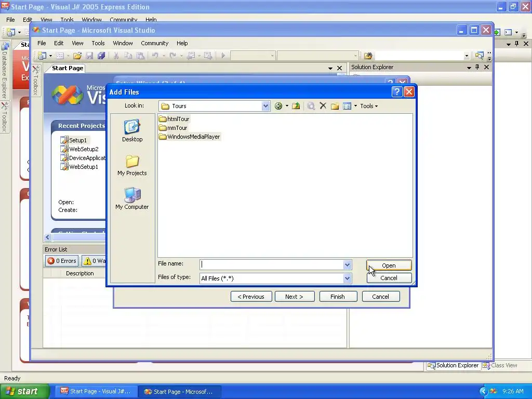This screenshot has height=399, width=532.
Task: Click Cancel in the Setup Wizard
Action: coord(381,297)
